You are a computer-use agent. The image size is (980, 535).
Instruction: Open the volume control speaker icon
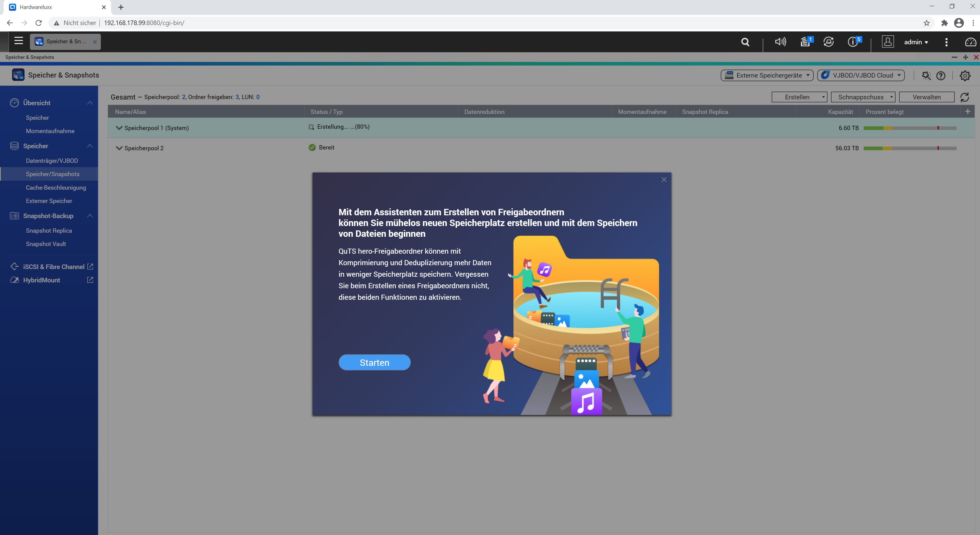(x=780, y=41)
